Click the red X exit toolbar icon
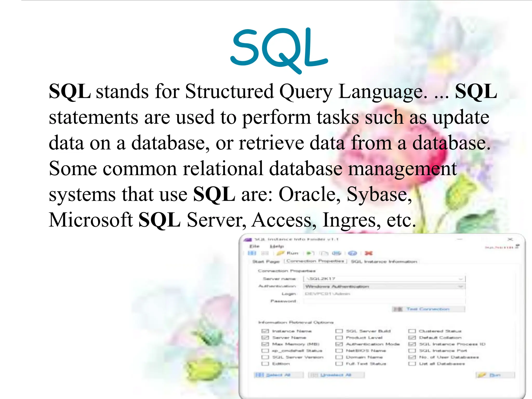 pyautogui.click(x=369, y=253)
